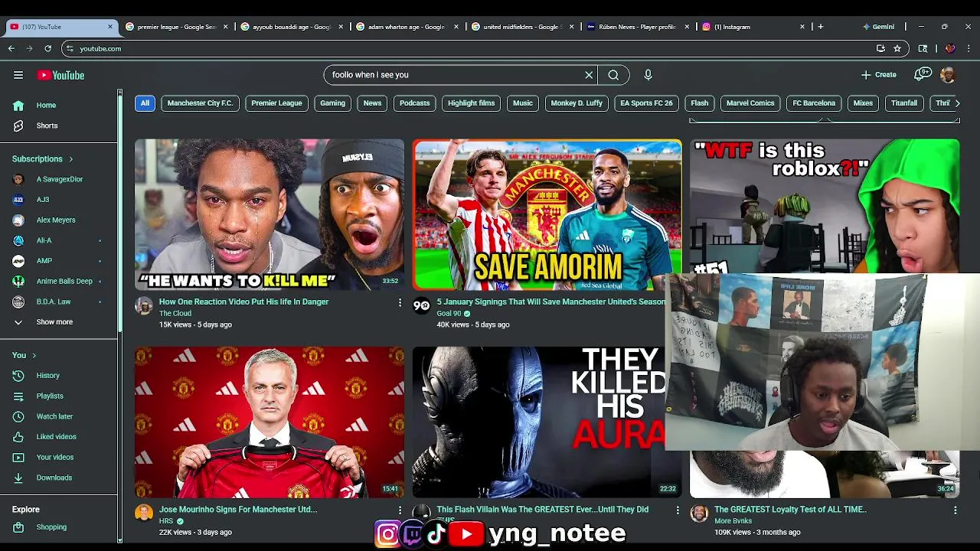Reload the page in the browser
Image resolution: width=980 pixels, height=551 pixels.
(47, 48)
